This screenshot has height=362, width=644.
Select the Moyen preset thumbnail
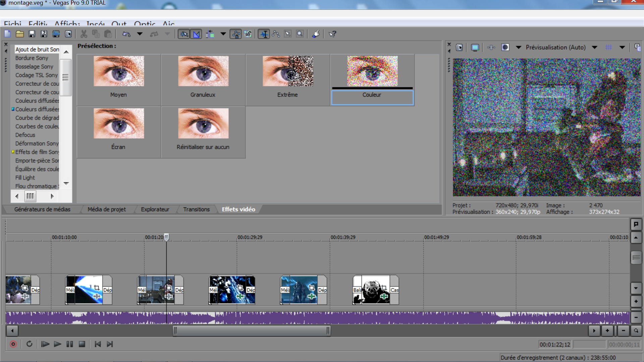(119, 71)
